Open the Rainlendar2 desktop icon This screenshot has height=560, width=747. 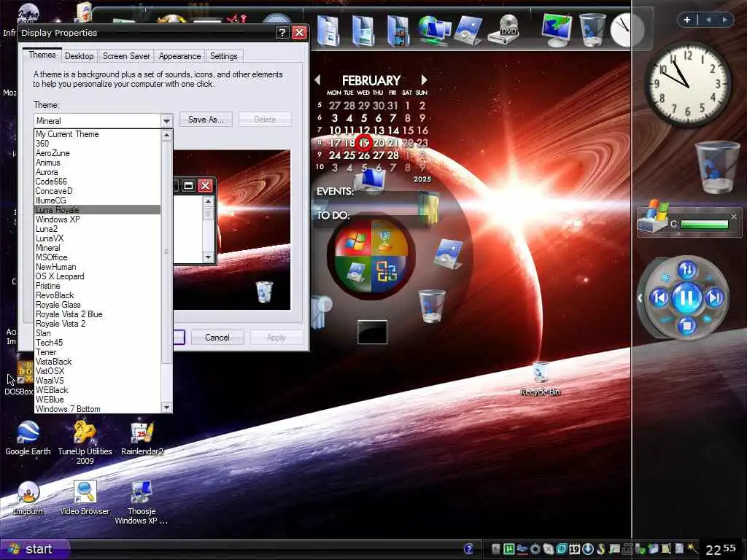point(142,438)
